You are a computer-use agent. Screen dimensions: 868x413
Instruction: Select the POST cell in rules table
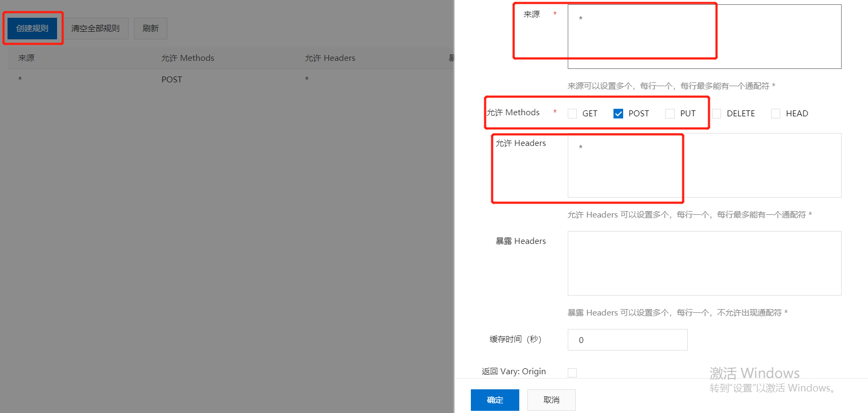[x=172, y=80]
